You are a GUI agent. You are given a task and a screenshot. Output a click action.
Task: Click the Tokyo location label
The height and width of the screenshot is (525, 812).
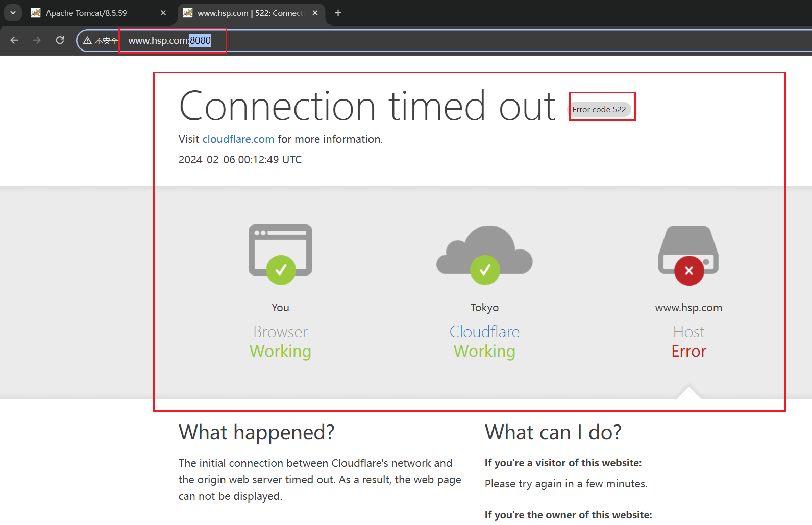pos(484,307)
